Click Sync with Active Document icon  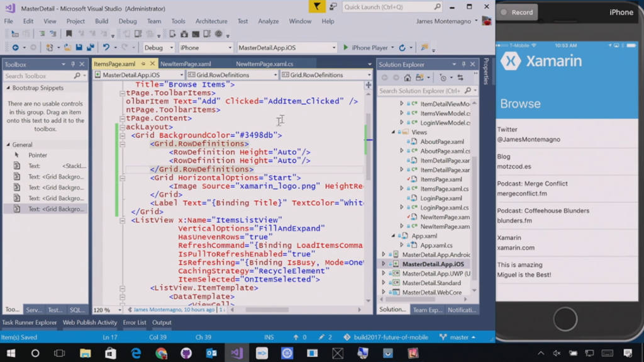(460, 77)
